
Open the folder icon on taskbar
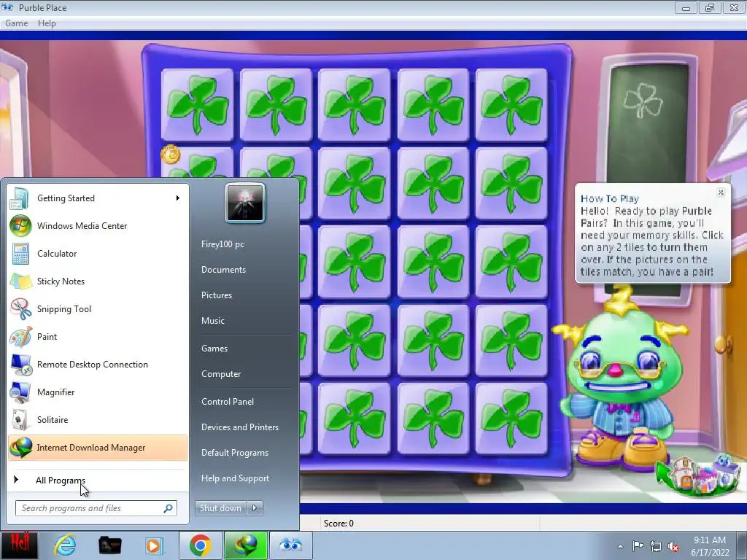109,545
